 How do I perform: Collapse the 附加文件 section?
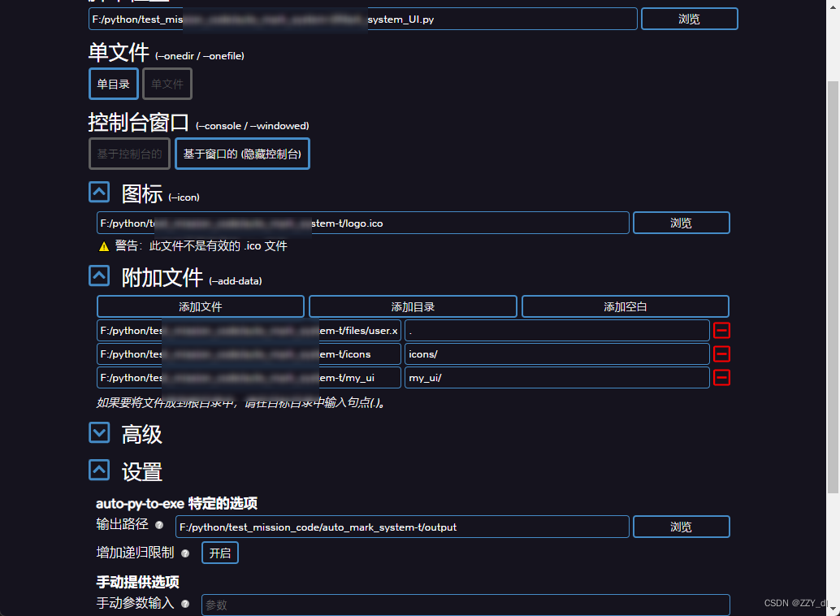coord(99,275)
